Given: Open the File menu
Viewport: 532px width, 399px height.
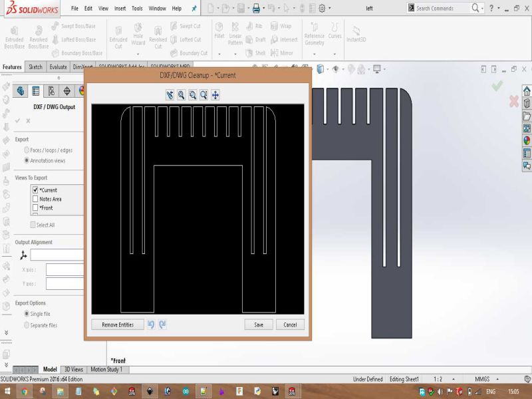Looking at the screenshot, I should tap(74, 9).
